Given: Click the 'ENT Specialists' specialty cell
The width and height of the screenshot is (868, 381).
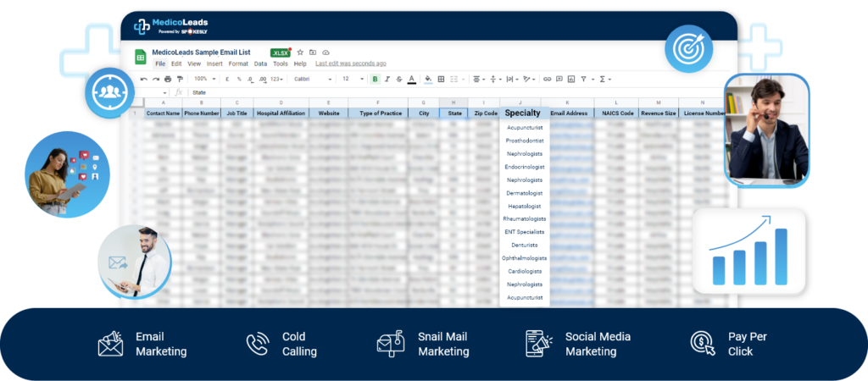Looking at the screenshot, I should [524, 232].
